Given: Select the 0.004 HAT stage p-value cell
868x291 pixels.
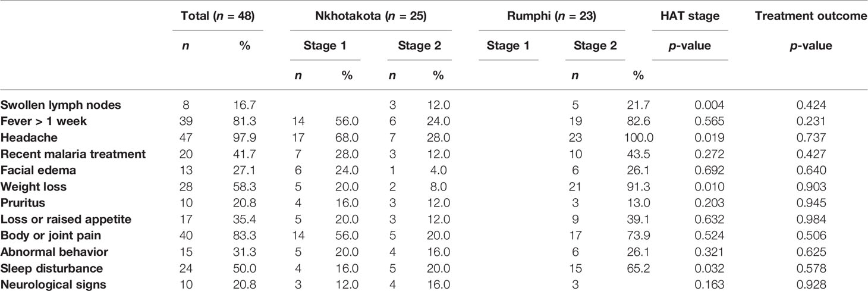Looking at the screenshot, I should pos(712,105).
